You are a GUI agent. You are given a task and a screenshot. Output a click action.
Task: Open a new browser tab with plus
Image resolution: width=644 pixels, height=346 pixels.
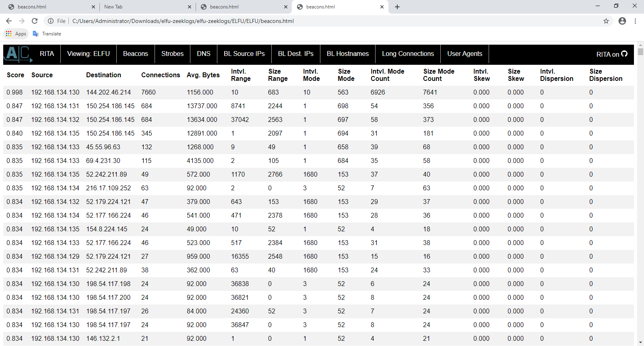click(397, 7)
